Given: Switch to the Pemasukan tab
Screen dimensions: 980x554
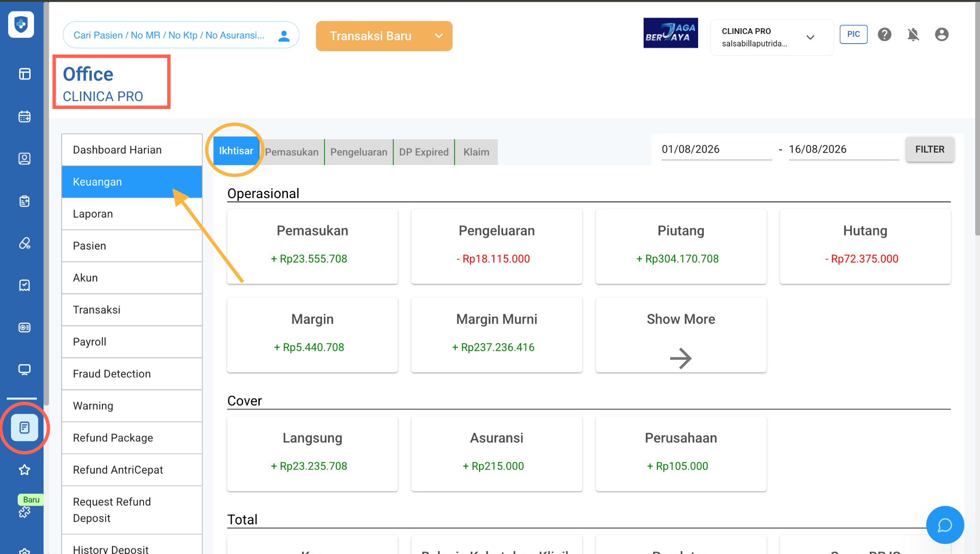Looking at the screenshot, I should point(291,152).
